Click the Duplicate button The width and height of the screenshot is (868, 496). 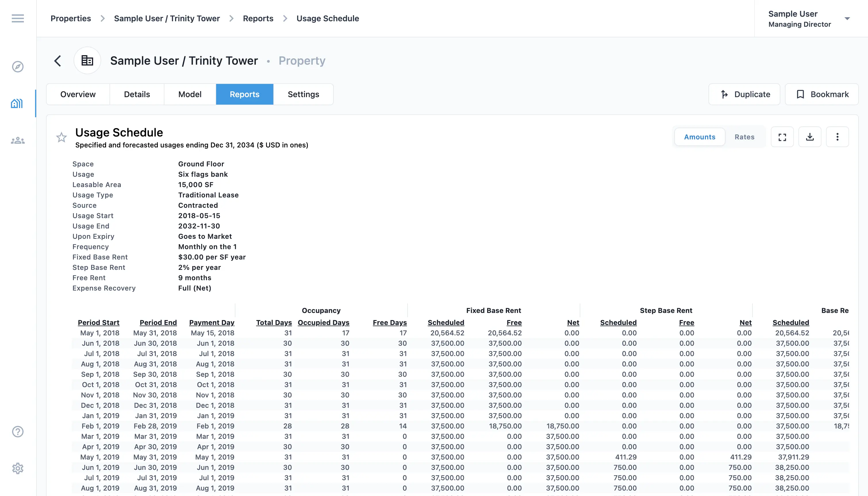click(x=744, y=94)
